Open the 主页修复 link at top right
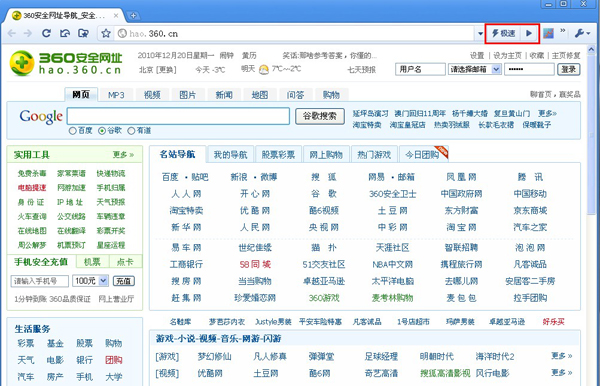Screen dimensions: 600x386 pyautogui.click(x=566, y=56)
